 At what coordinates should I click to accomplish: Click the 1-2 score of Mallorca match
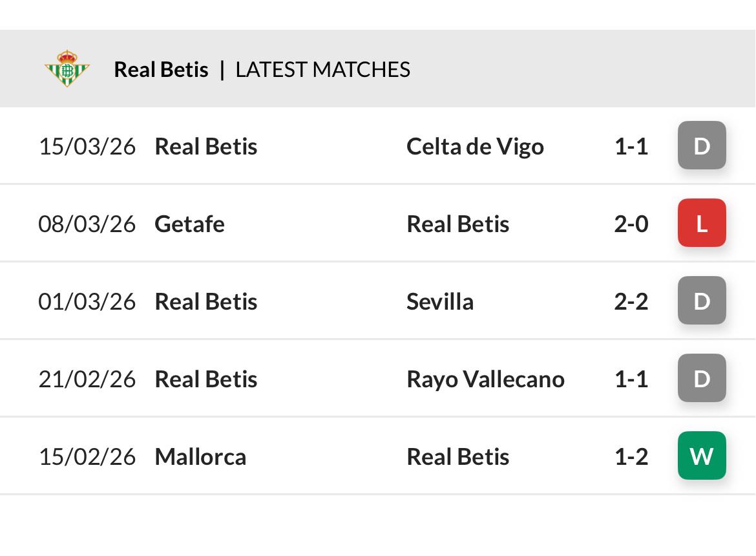631,457
